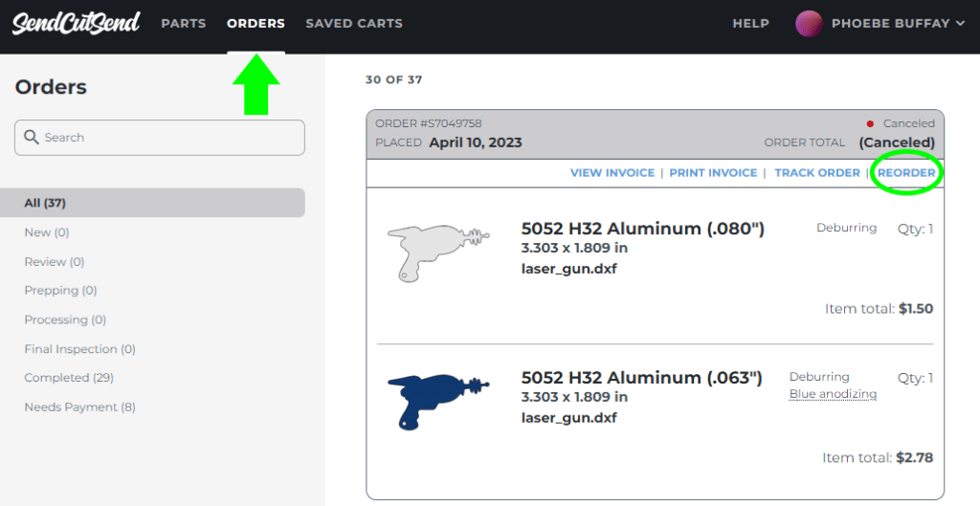Click the Orders sidebar heading
Viewport: 980px width, 506px height.
[51, 87]
